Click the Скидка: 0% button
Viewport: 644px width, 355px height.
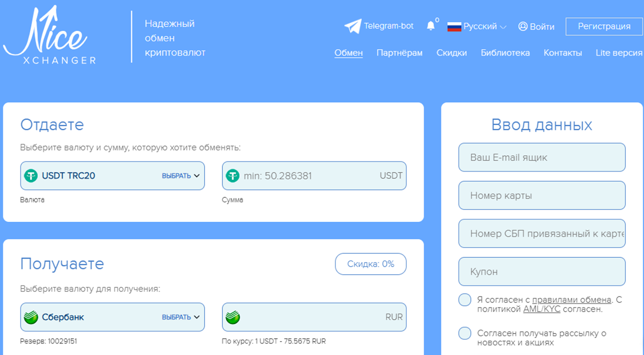click(x=371, y=264)
